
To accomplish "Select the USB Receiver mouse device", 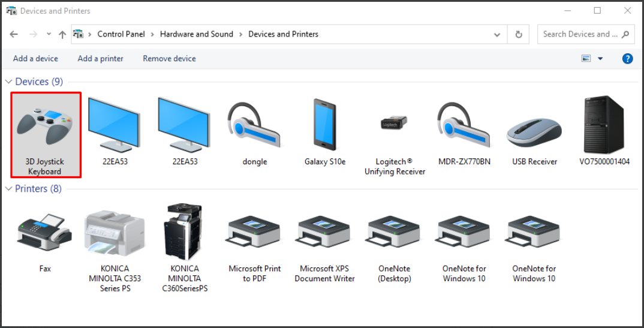I will 534,131.
